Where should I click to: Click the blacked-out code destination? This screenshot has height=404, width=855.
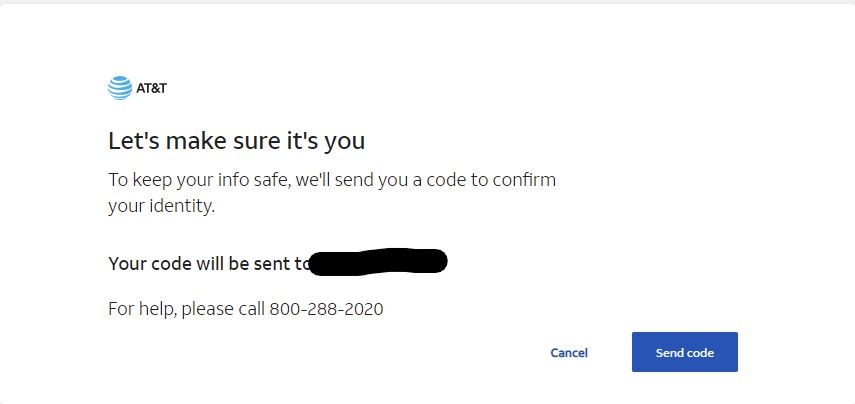point(378,263)
